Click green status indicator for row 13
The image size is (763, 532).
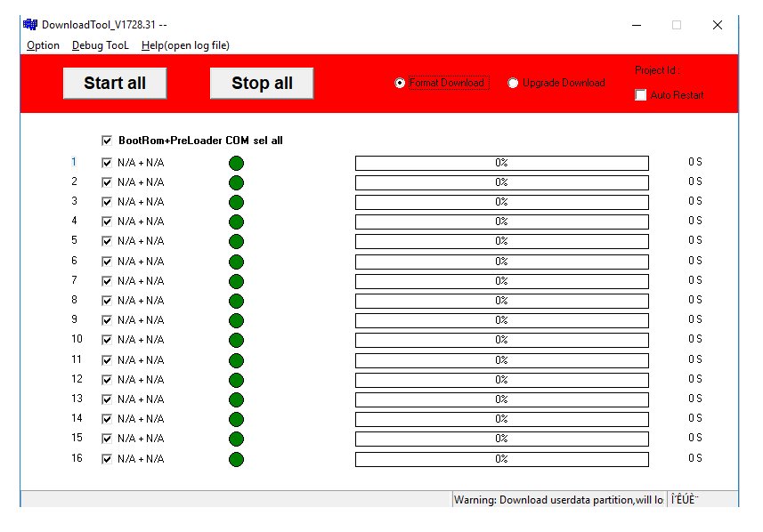point(236,399)
